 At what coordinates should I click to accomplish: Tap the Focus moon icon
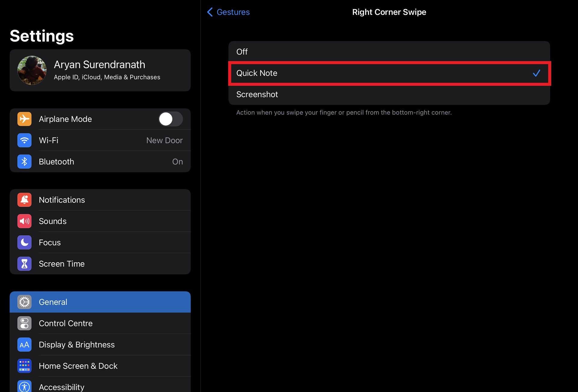click(x=24, y=243)
